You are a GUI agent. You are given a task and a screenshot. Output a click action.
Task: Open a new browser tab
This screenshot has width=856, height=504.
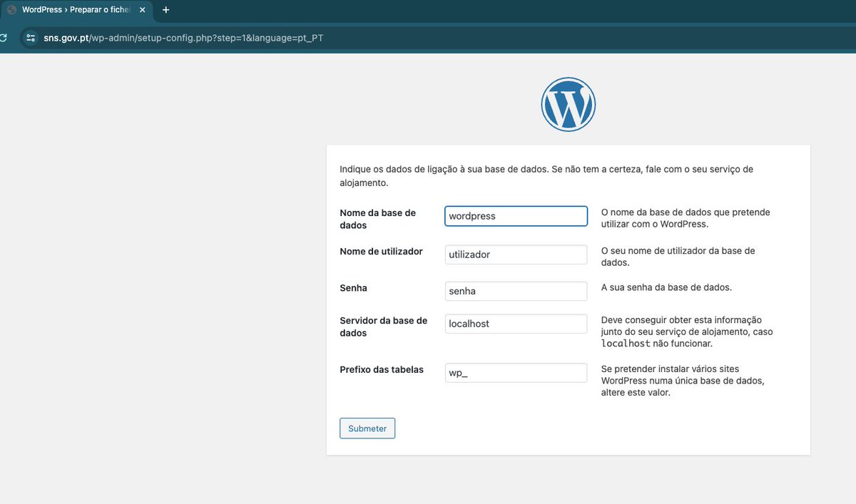pos(165,10)
